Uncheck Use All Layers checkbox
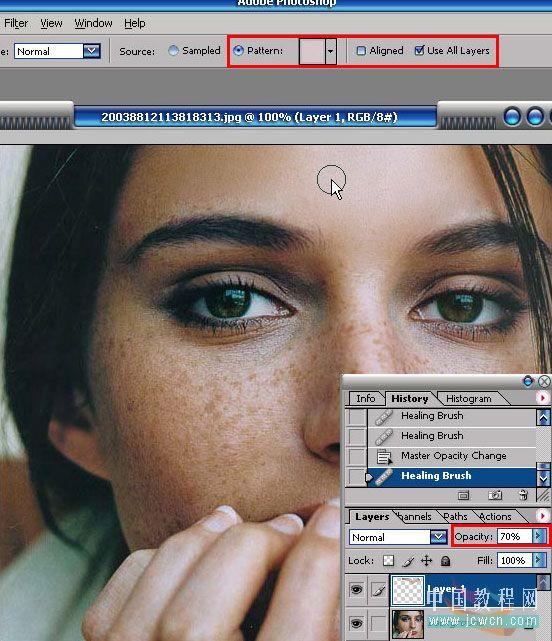552x641 pixels. pos(419,50)
